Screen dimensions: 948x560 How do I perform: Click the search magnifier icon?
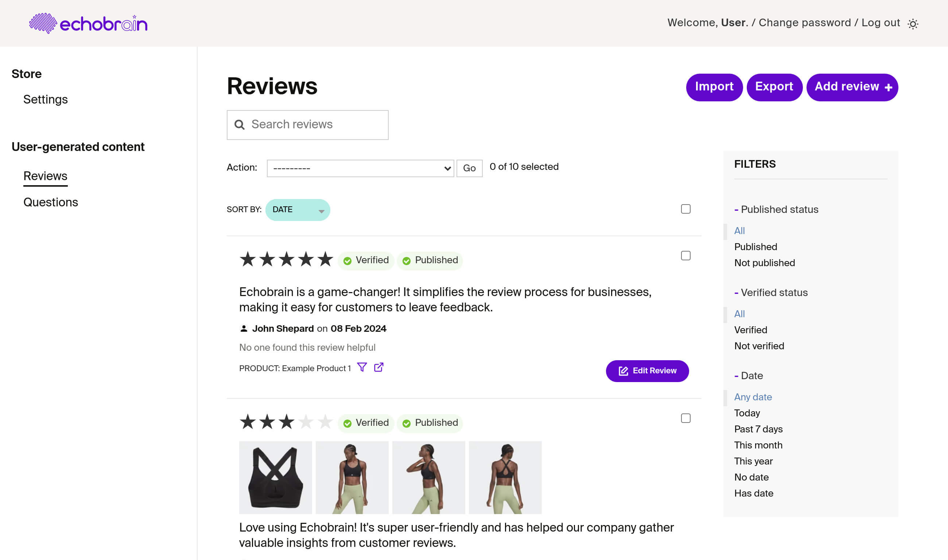click(x=239, y=125)
